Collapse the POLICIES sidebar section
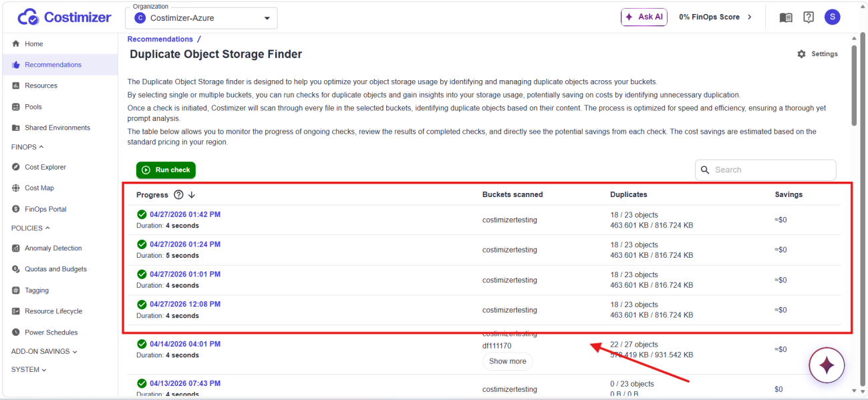The height and width of the screenshot is (400, 868). click(x=31, y=228)
